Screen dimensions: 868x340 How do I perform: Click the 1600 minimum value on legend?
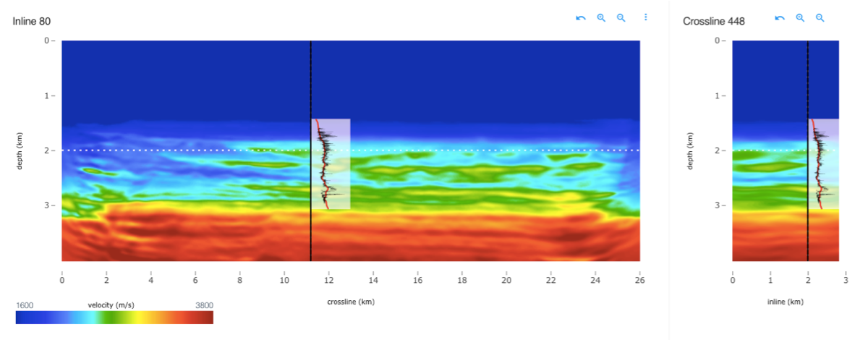25,305
